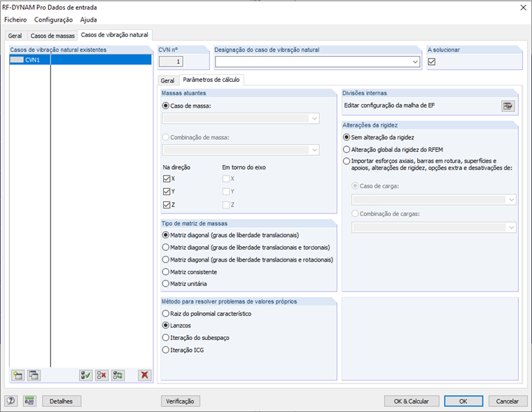Switch to Casos de vibração natural tab
Image resolution: width=532 pixels, height=412 pixels.
point(114,35)
